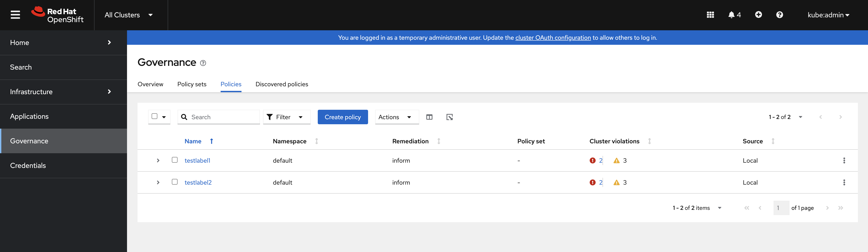Open the help question mark menu

779,15
